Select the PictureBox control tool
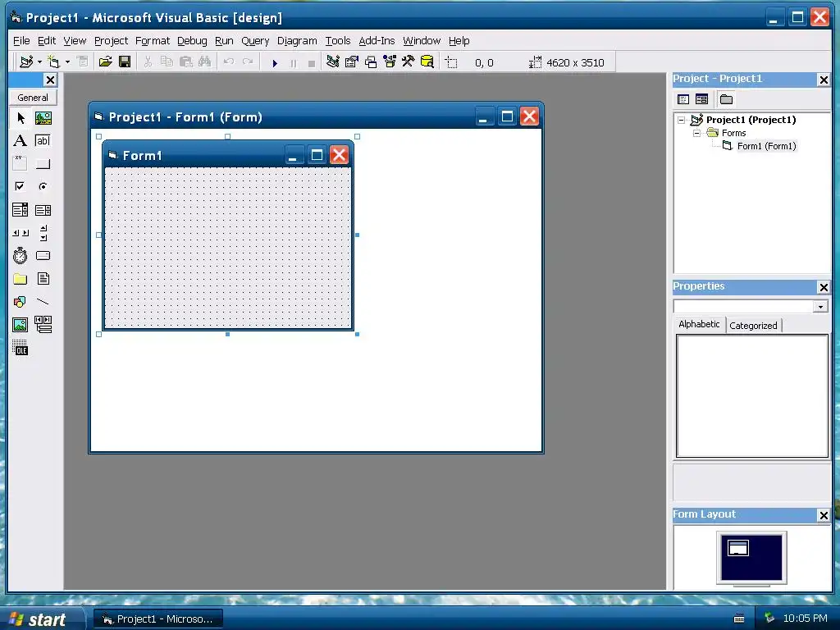 pyautogui.click(x=43, y=118)
